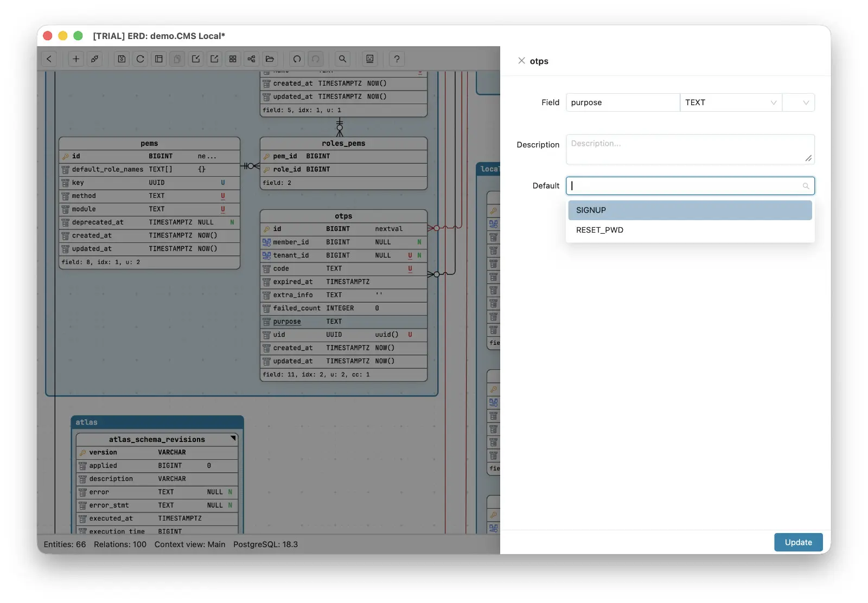Click the Update button

click(798, 542)
